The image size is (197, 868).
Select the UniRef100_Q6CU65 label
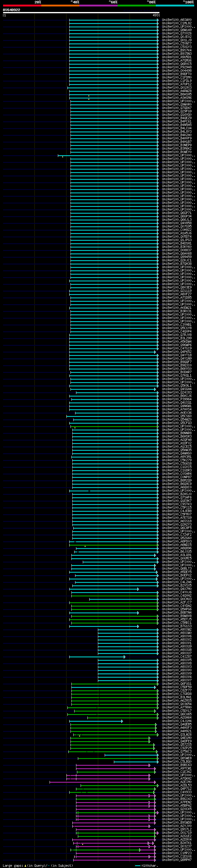[177, 714]
